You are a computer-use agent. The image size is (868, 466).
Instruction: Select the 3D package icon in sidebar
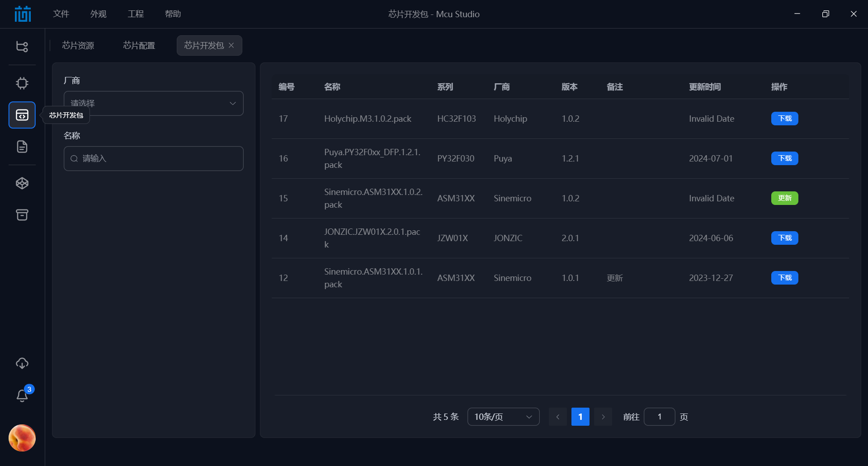pyautogui.click(x=22, y=183)
